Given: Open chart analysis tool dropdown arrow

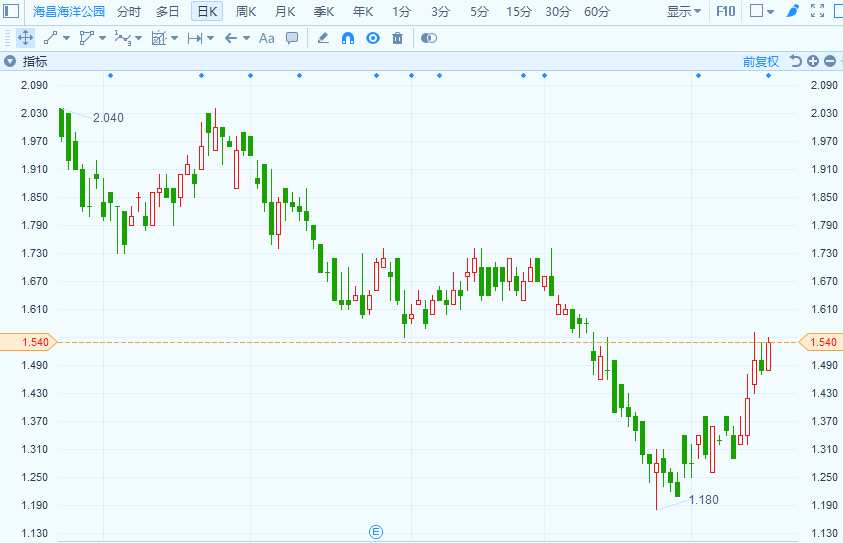Looking at the screenshot, I should point(174,38).
